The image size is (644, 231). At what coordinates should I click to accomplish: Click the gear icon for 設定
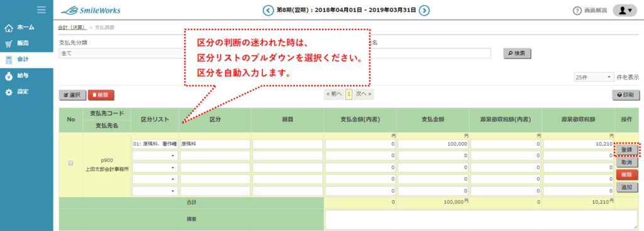point(9,92)
